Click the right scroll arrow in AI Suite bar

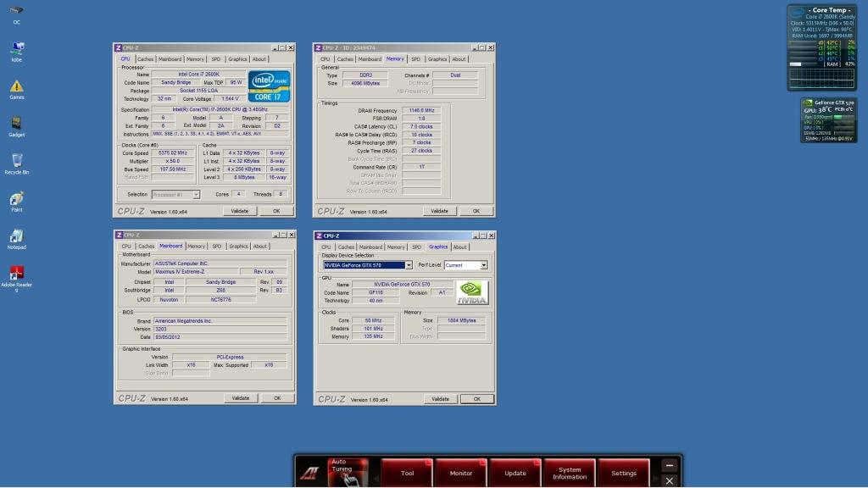(x=655, y=476)
